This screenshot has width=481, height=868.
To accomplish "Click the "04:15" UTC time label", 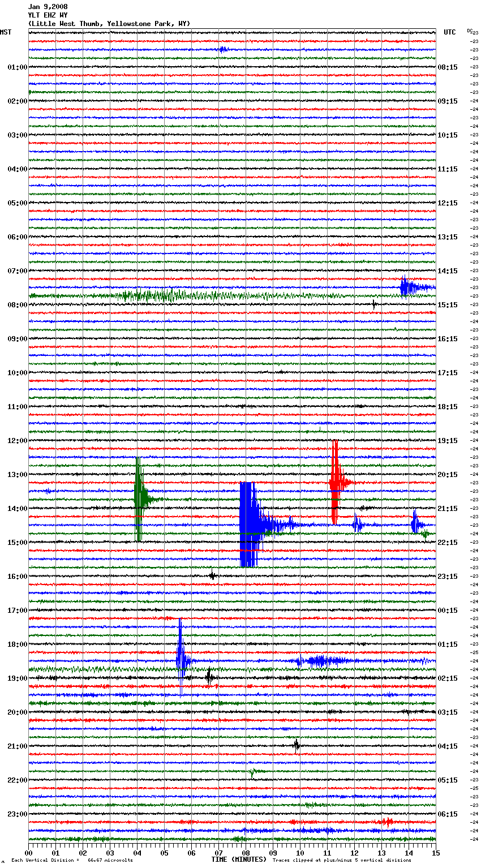I will [448, 746].
